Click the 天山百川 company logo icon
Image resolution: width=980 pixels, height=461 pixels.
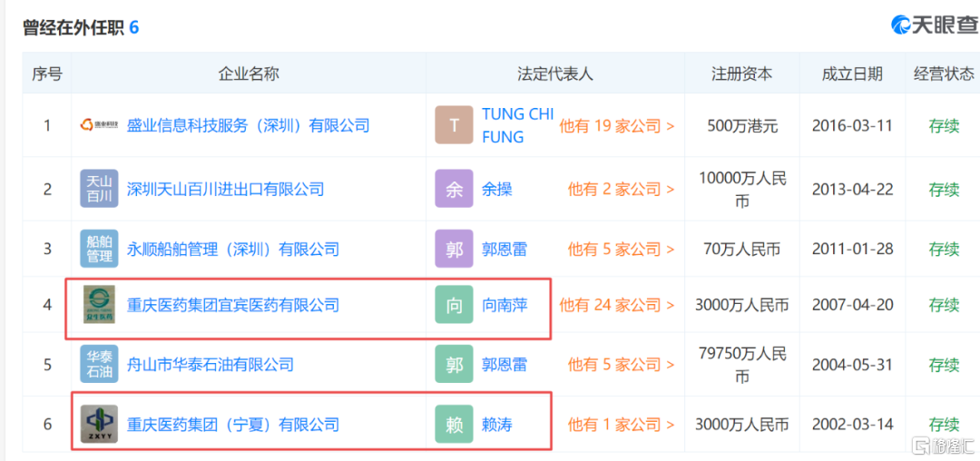tap(98, 190)
